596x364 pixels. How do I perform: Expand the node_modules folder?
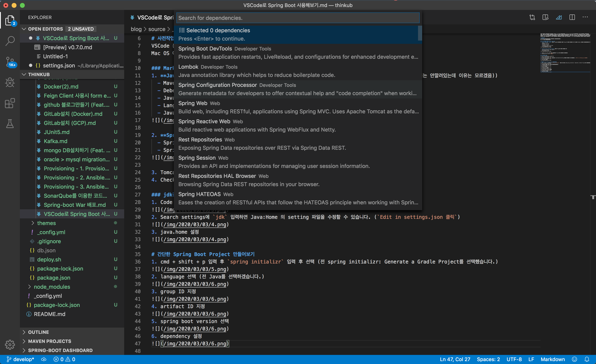[x=72, y=287]
